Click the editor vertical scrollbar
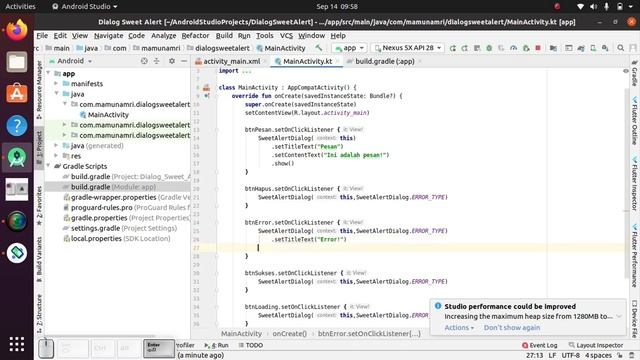Viewport: 640px width, 360px height. click(627, 184)
